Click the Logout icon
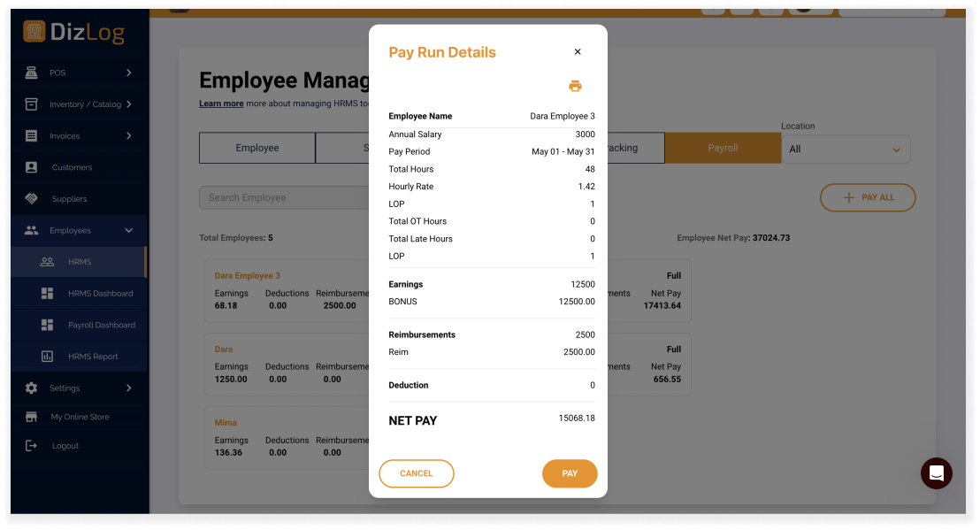The height and width of the screenshot is (530, 980). click(x=32, y=446)
